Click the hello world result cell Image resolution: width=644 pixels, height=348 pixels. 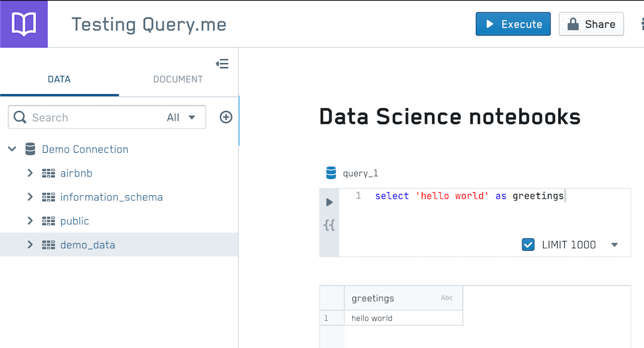(x=403, y=318)
